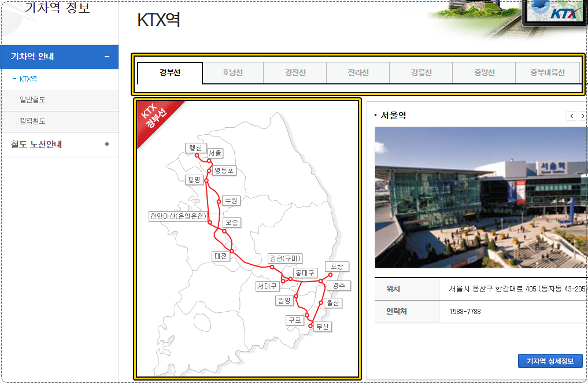Show previous station with left arrow
588x384 pixels.
click(x=571, y=116)
